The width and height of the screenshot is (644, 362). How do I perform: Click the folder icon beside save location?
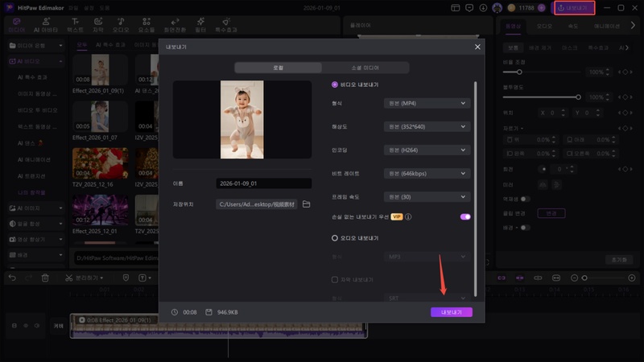pos(306,204)
